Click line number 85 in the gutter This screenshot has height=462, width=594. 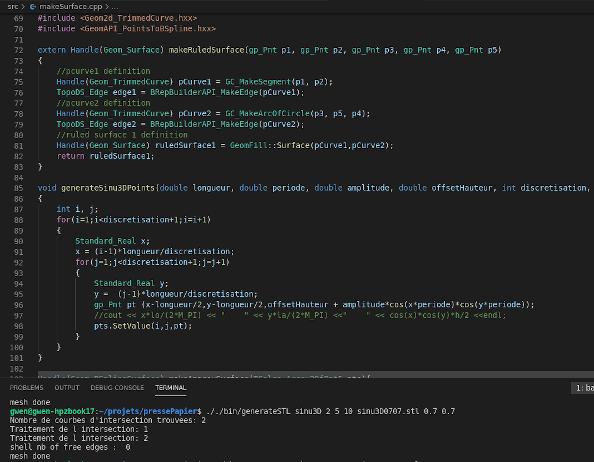click(19, 188)
